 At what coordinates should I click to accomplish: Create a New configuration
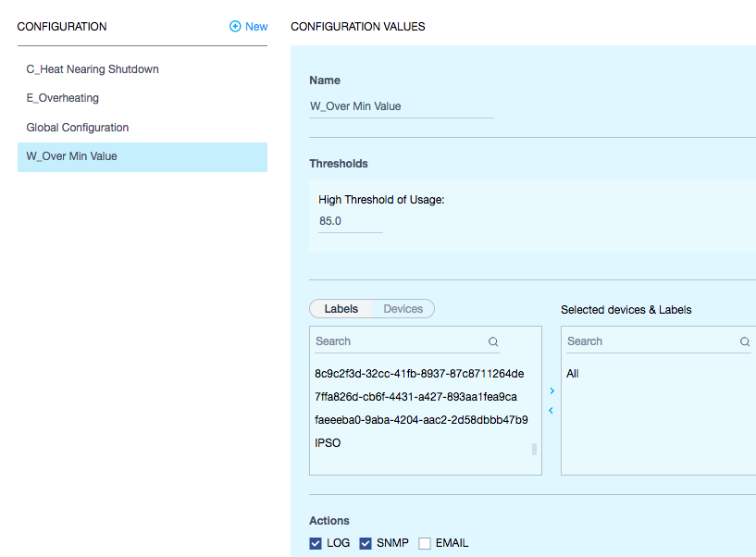tap(249, 27)
